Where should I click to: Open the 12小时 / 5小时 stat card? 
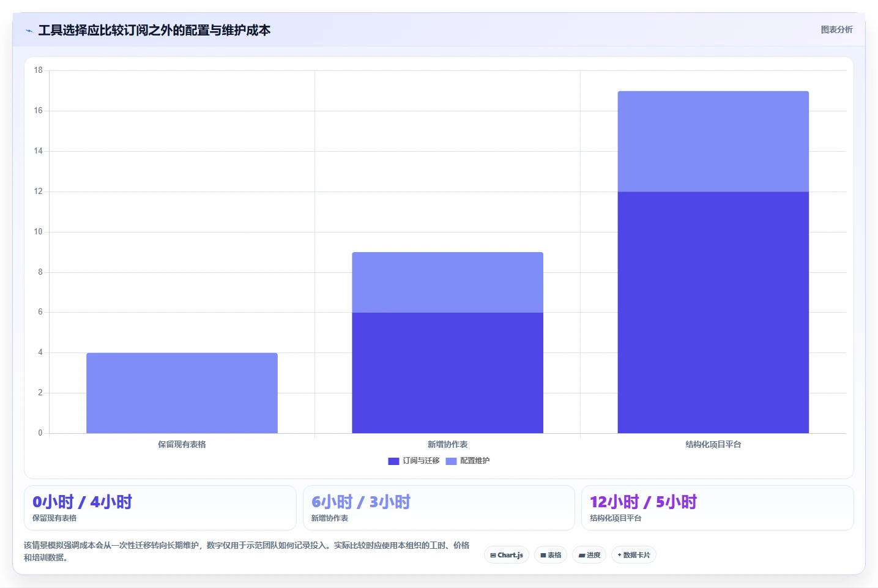click(x=717, y=508)
